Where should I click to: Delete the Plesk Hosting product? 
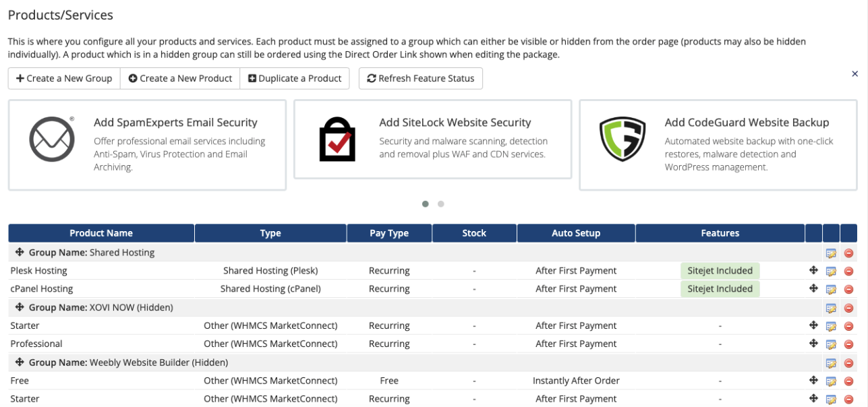849,270
